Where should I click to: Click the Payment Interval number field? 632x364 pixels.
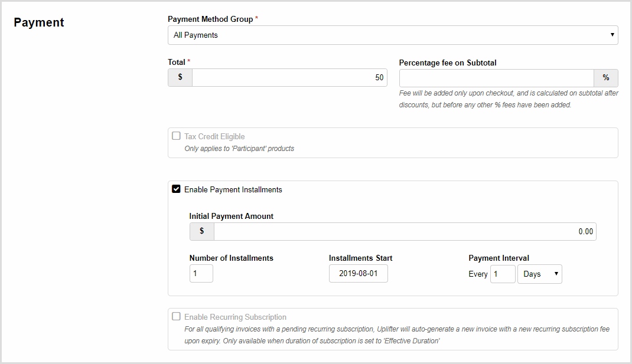(x=503, y=274)
